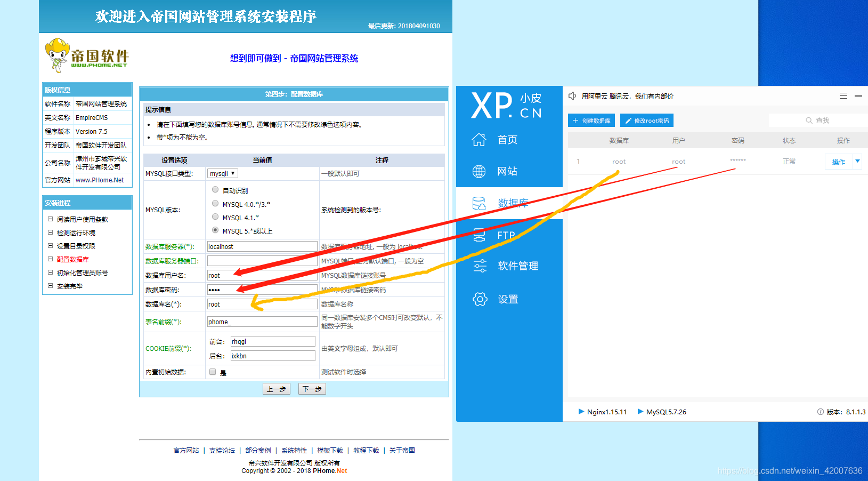Click the 数据库密码 input field

262,290
